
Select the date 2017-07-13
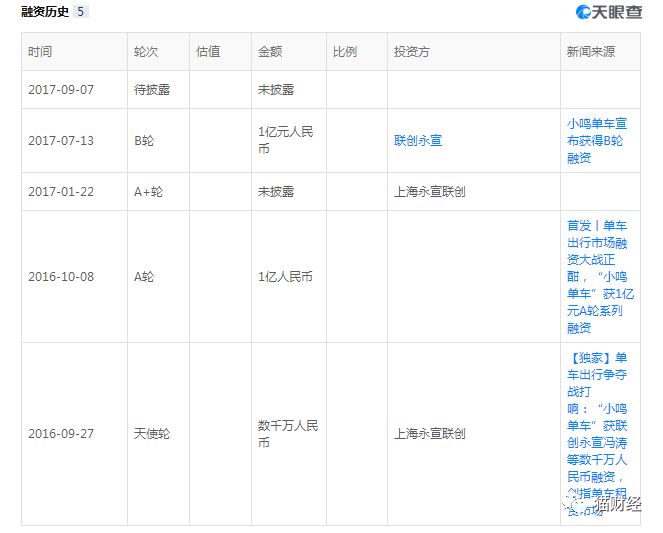point(61,140)
